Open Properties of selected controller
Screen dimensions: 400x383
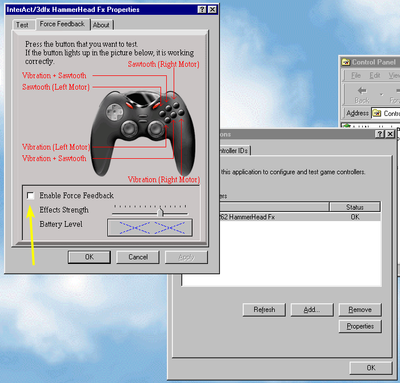360,326
